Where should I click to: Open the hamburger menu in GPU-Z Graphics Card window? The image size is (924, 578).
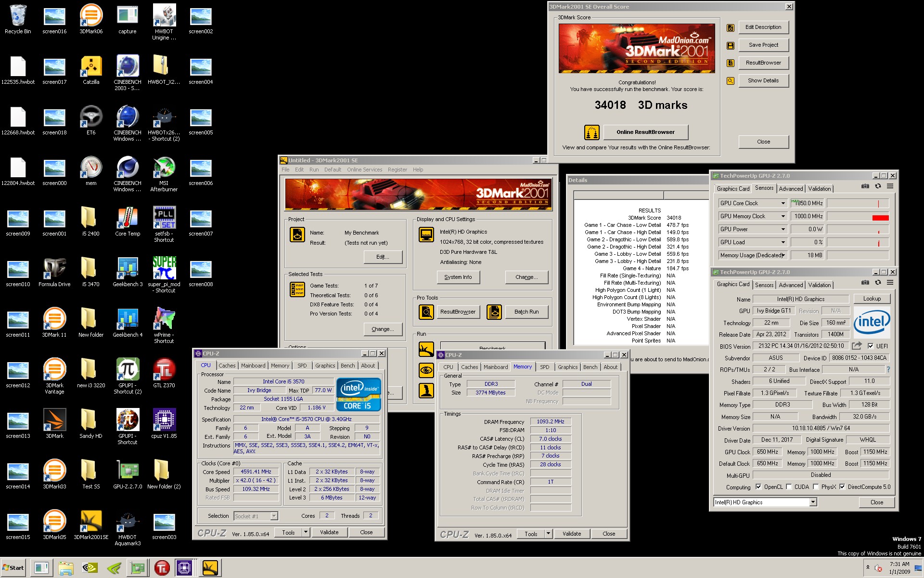[890, 283]
